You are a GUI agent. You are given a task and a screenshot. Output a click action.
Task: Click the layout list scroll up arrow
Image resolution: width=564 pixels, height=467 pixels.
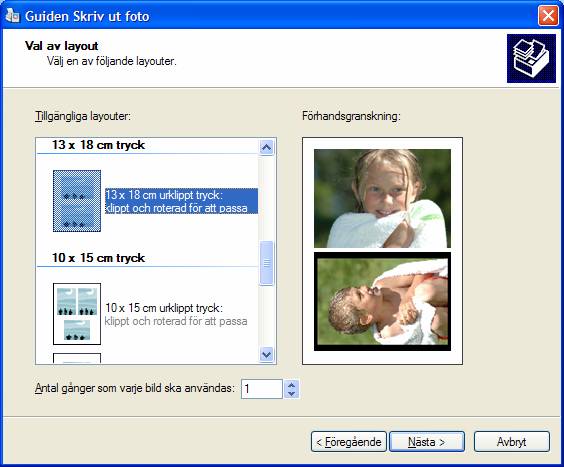[x=267, y=147]
